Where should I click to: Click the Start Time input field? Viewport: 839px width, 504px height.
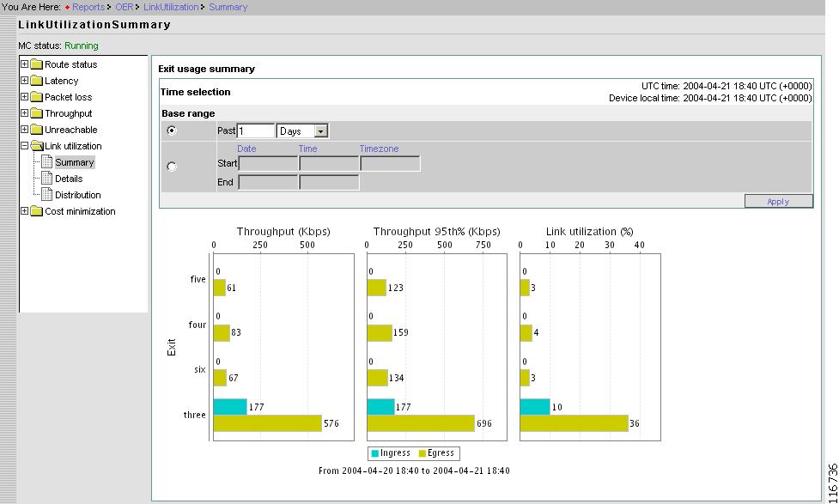(x=329, y=164)
